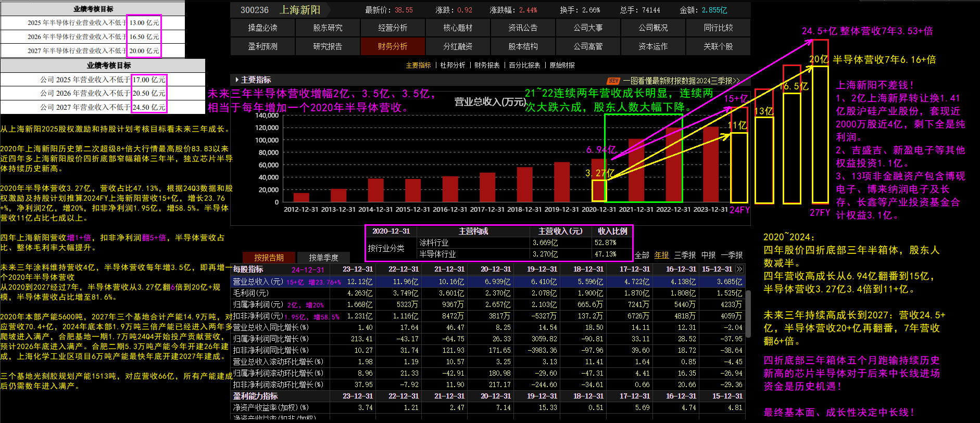Switch to the 资本运作 tab
This screenshot has width=980, height=423.
(653, 46)
